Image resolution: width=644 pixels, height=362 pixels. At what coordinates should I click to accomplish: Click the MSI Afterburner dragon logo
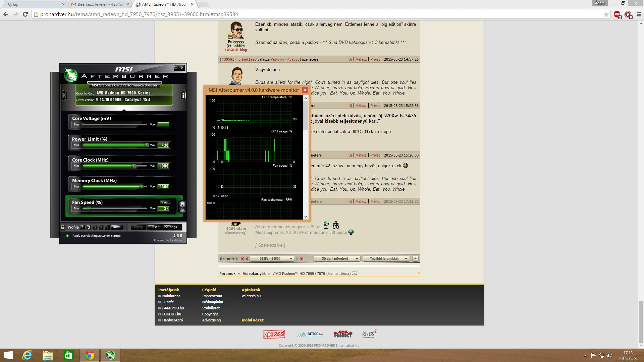(71, 75)
